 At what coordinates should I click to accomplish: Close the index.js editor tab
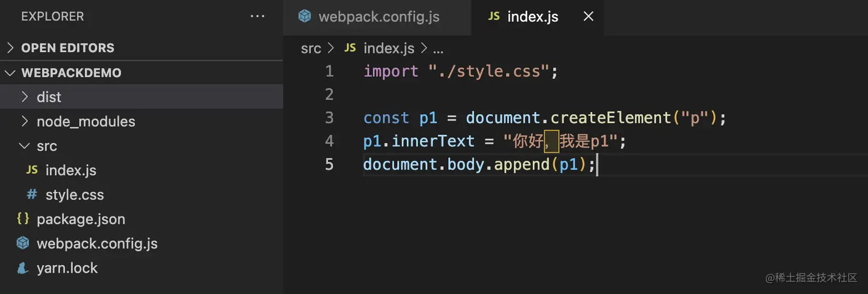(x=588, y=17)
